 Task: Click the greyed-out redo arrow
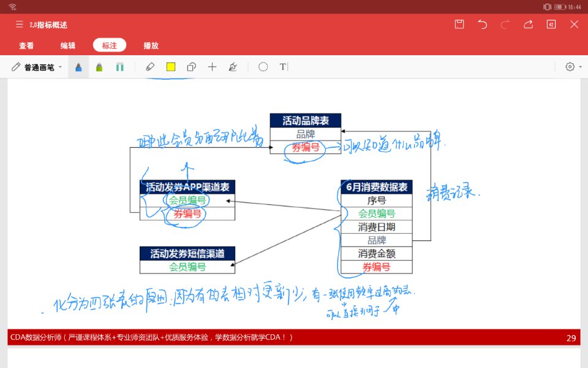coord(505,25)
